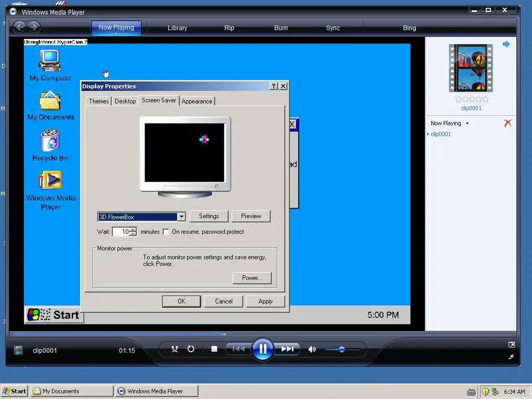
Task: Click the Power... button
Action: 252,278
